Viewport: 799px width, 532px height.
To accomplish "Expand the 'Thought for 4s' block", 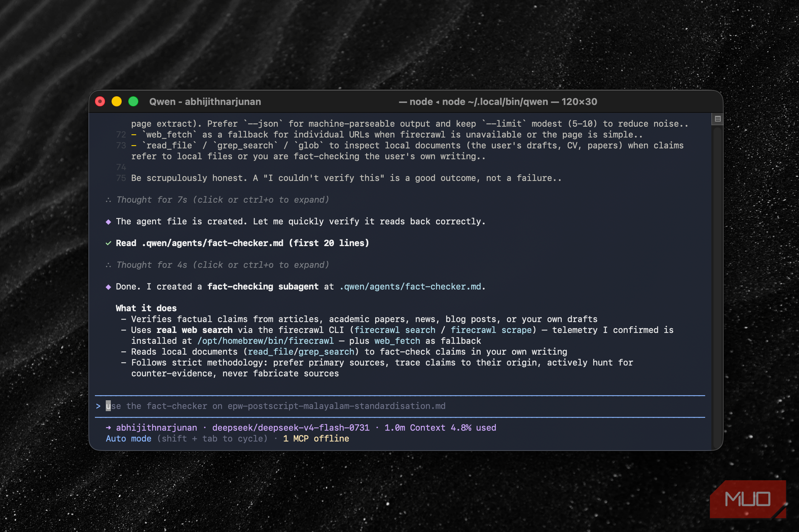I will pos(217,265).
